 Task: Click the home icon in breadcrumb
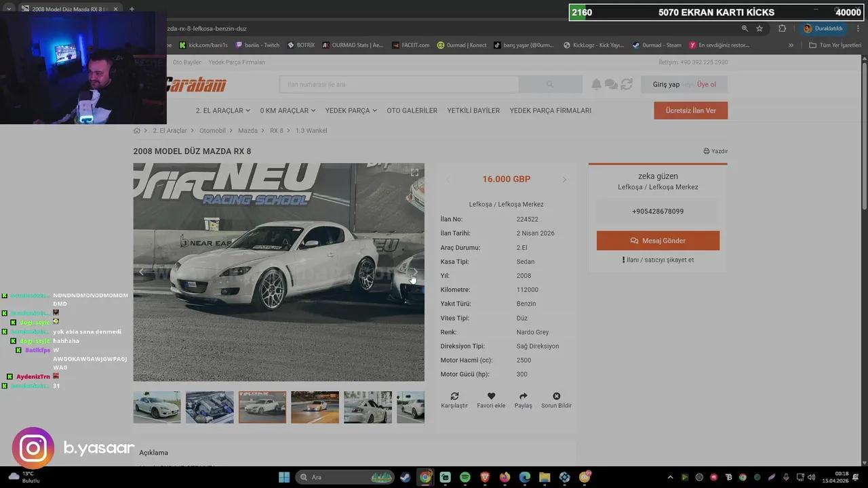[x=137, y=130]
